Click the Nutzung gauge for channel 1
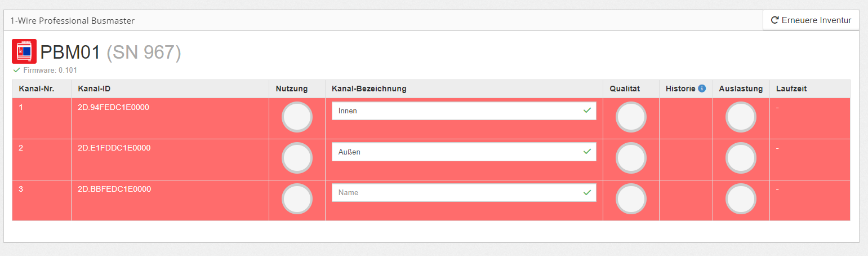This screenshot has height=256, width=868. point(297,117)
